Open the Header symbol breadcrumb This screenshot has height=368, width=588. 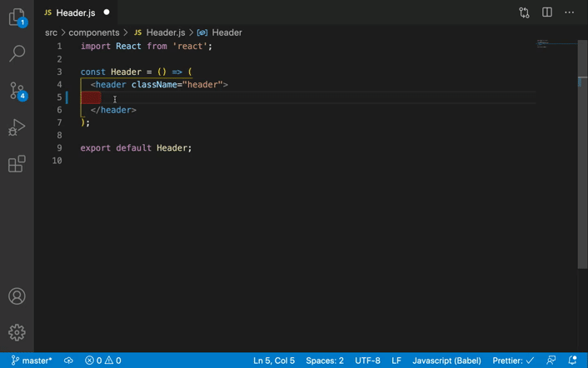[x=220, y=32]
